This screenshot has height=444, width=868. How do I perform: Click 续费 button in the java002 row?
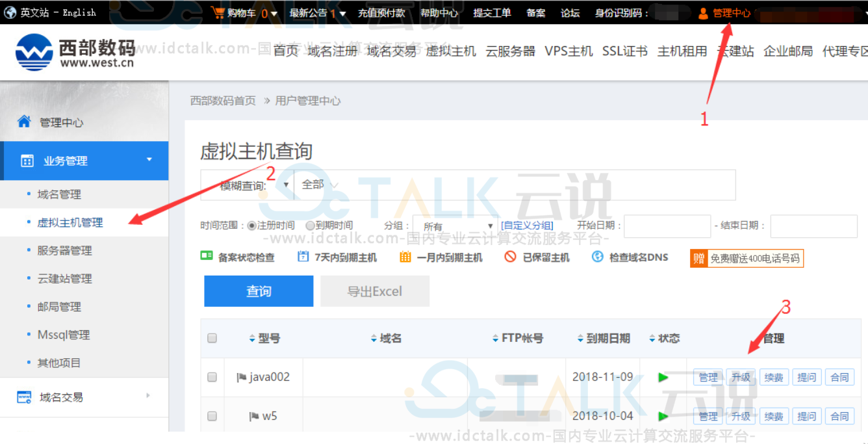point(774,377)
